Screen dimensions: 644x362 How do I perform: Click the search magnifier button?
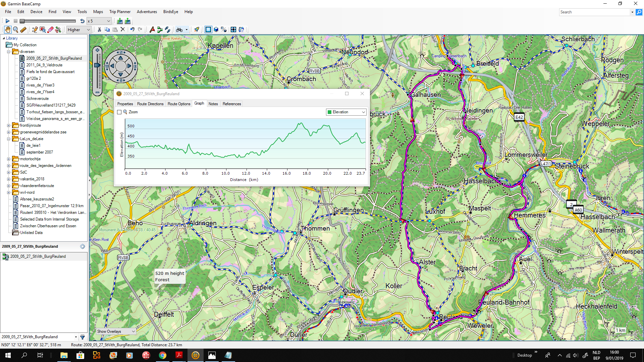point(639,12)
